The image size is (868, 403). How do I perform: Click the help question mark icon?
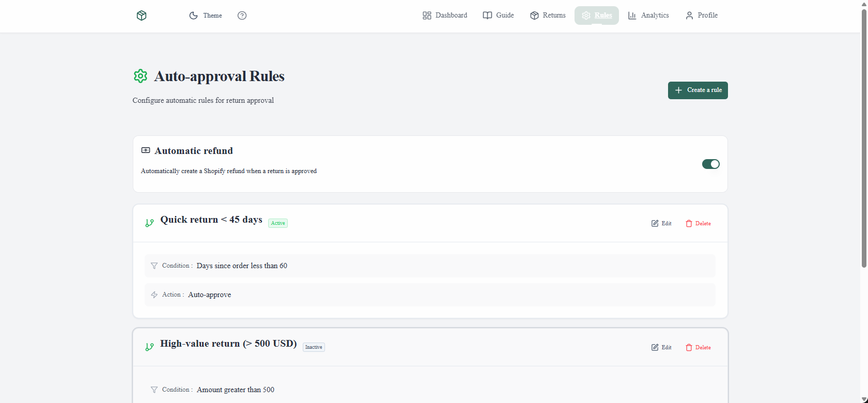click(242, 16)
